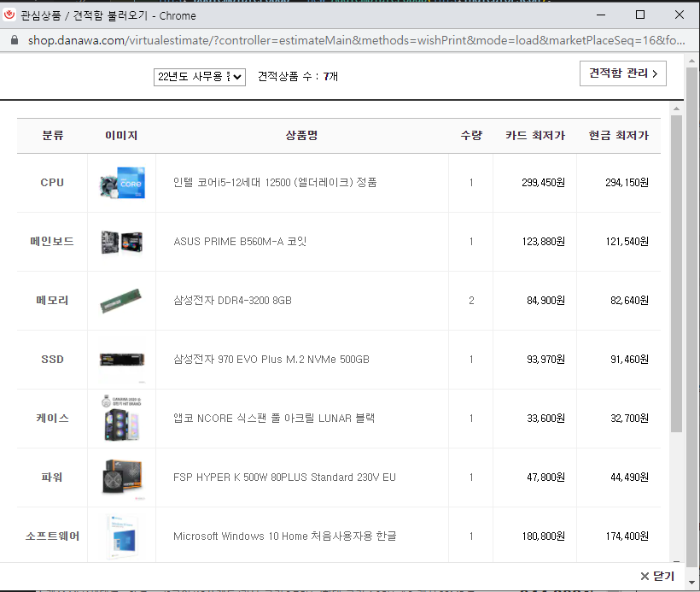
Task: Click card price 47,800원
Action: tap(545, 478)
